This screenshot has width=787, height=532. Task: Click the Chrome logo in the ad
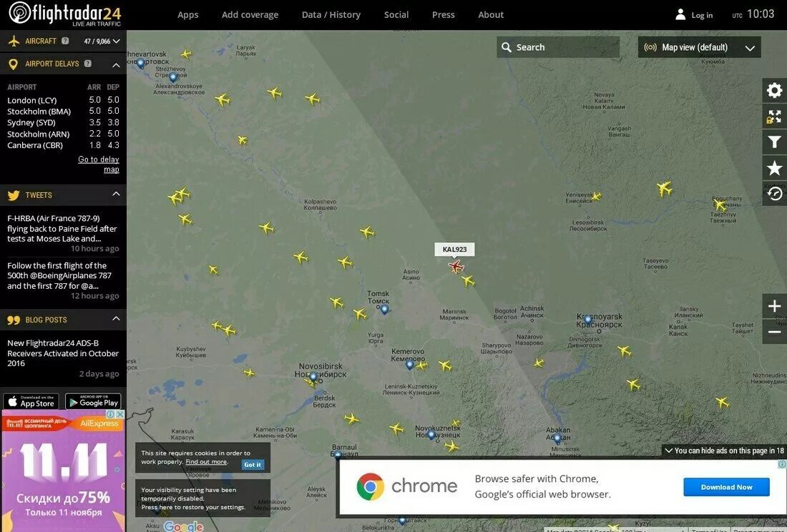tap(371, 486)
